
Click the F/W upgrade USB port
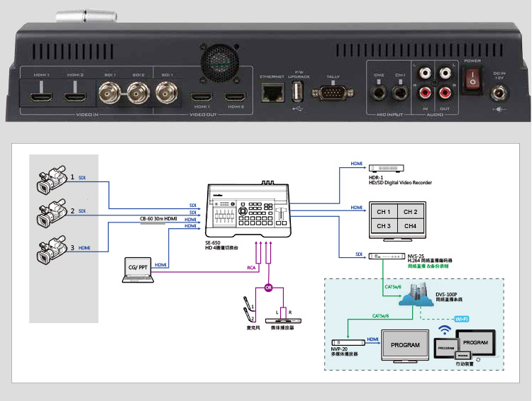click(297, 91)
